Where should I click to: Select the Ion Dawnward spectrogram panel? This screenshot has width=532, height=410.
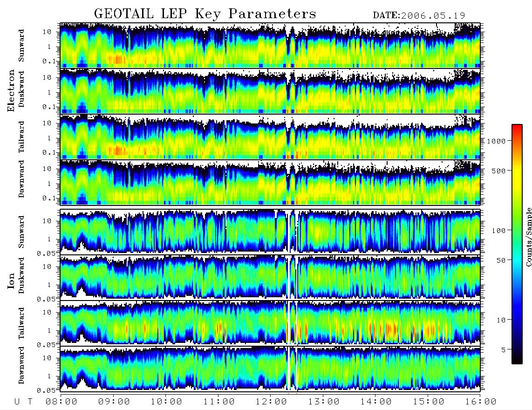click(x=270, y=369)
